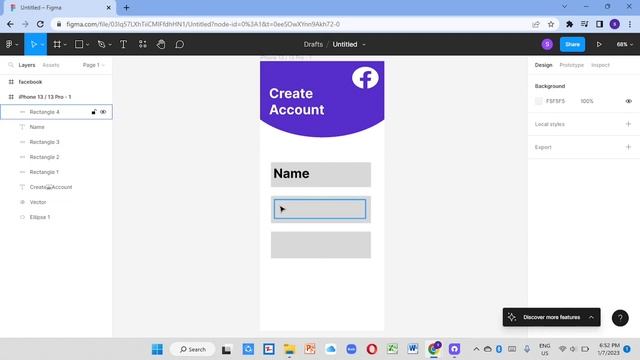640x360 pixels.
Task: Click the Drafts breadcrumb link
Action: coord(313,44)
